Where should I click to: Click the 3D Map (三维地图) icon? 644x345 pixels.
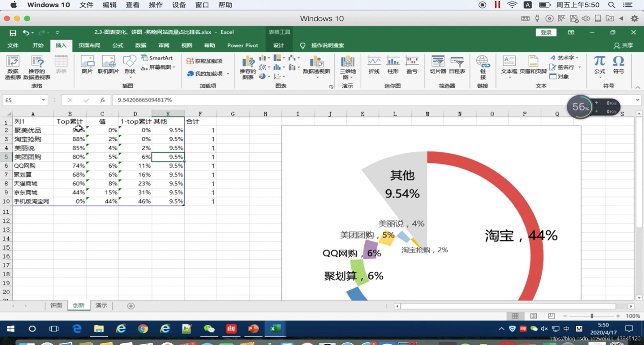(347, 68)
